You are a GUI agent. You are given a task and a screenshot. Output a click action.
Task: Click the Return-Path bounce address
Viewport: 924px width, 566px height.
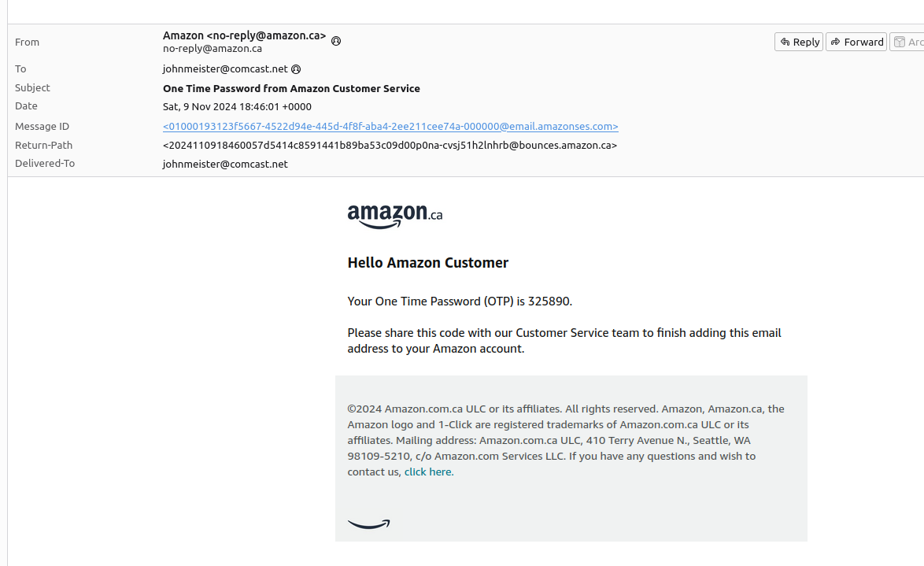[x=390, y=146]
